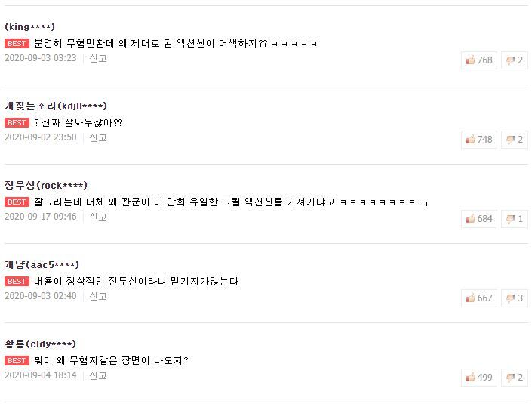Like the 황룡 comment with 499 likes
This screenshot has width=532, height=404.
pos(479,378)
